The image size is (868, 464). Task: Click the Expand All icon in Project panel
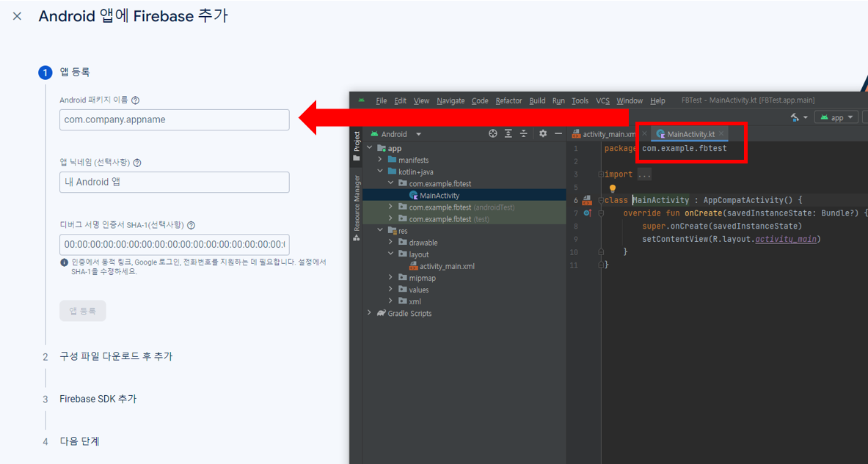(x=508, y=134)
